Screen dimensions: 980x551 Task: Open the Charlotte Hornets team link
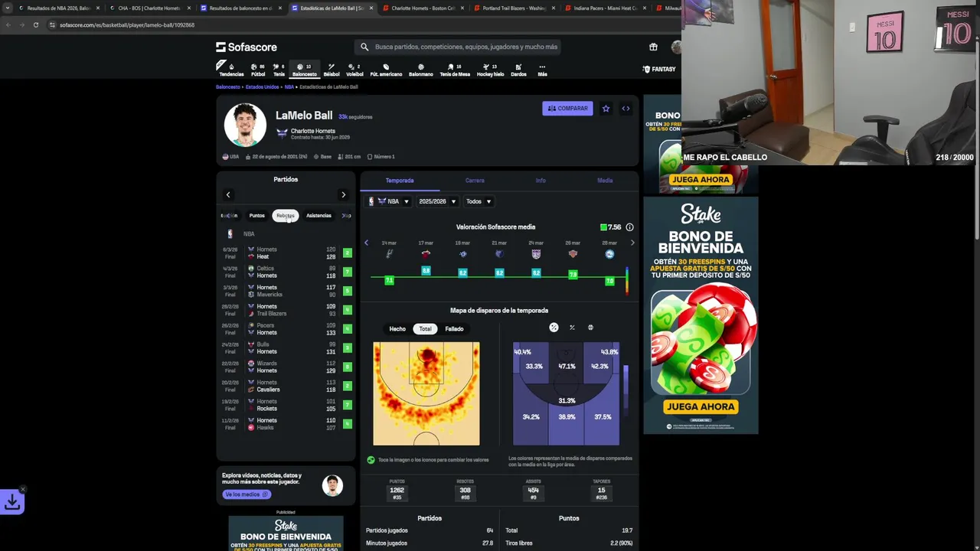[x=312, y=131]
